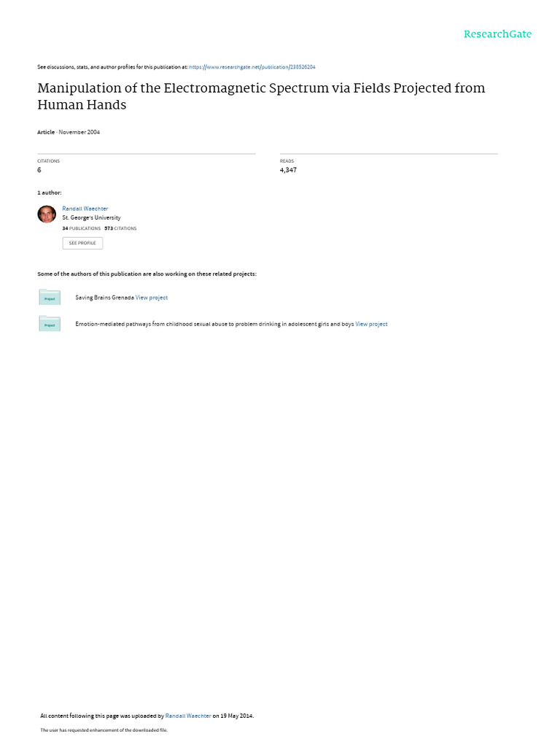Image resolution: width=560 pixels, height=747 pixels.
Task: Open the researchgate.net publication URL link
Action: (252, 67)
